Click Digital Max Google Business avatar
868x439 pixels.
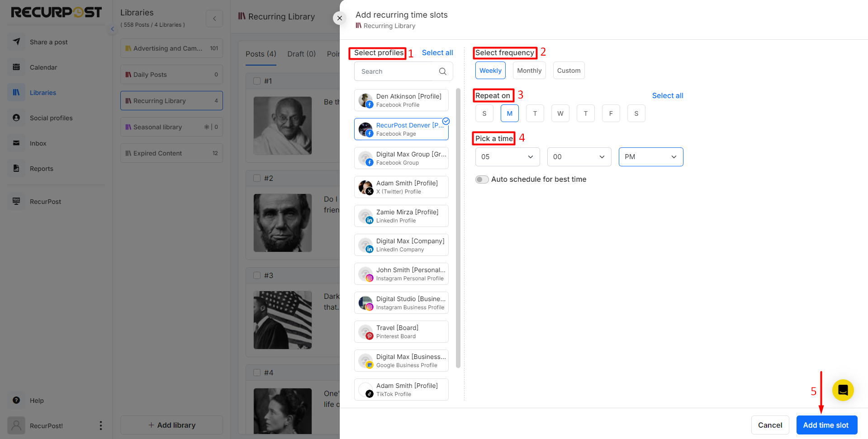365,360
